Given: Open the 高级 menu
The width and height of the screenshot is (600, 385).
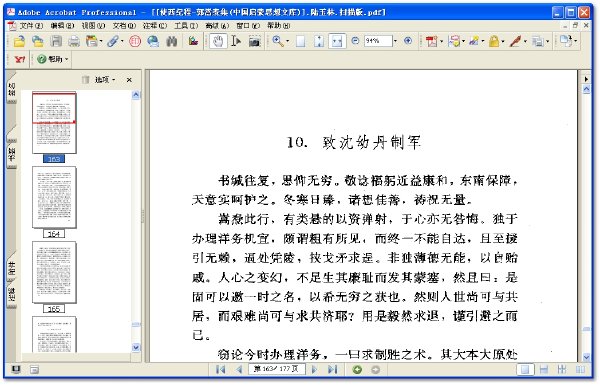Looking at the screenshot, I should (x=217, y=26).
